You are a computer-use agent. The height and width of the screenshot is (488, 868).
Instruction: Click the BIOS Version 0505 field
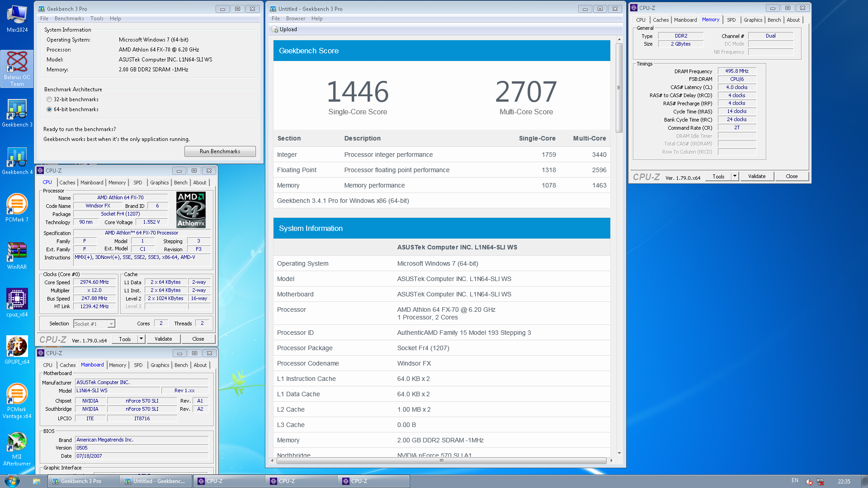tap(142, 448)
